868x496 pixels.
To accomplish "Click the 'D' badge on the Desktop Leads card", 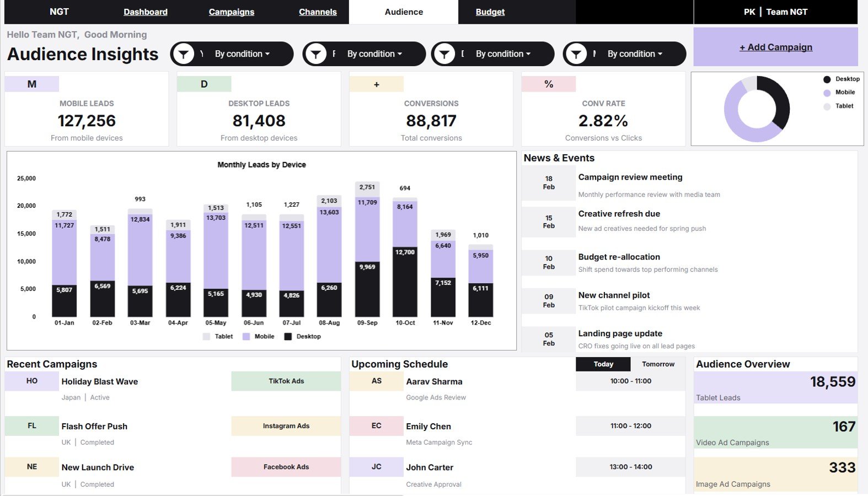I will click(x=204, y=84).
